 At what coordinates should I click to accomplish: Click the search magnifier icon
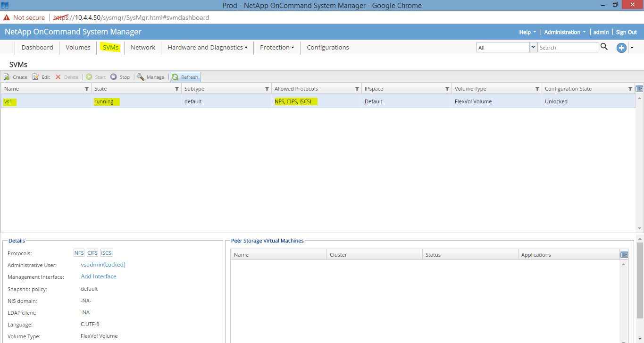click(x=604, y=47)
